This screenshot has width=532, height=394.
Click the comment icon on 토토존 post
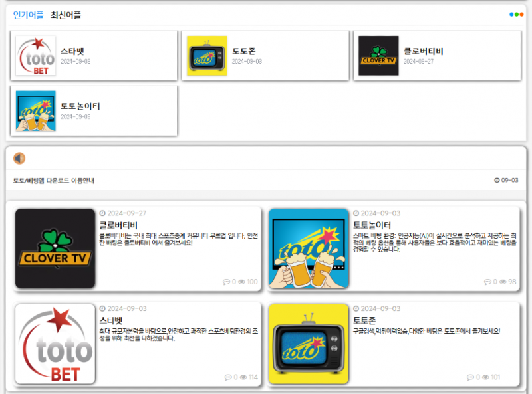(x=470, y=377)
